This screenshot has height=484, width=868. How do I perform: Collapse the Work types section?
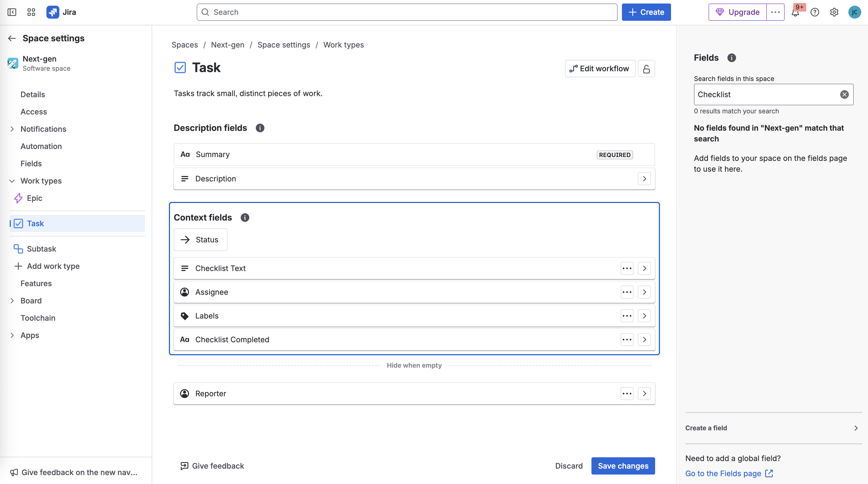12,181
